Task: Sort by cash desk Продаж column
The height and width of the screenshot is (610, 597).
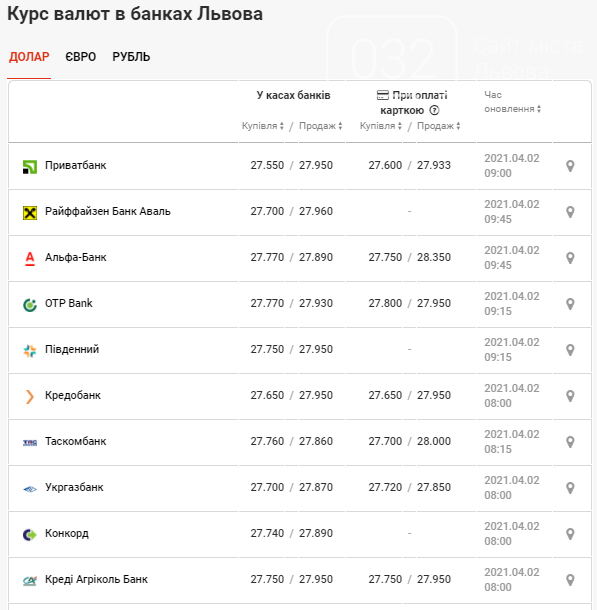Action: click(320, 126)
